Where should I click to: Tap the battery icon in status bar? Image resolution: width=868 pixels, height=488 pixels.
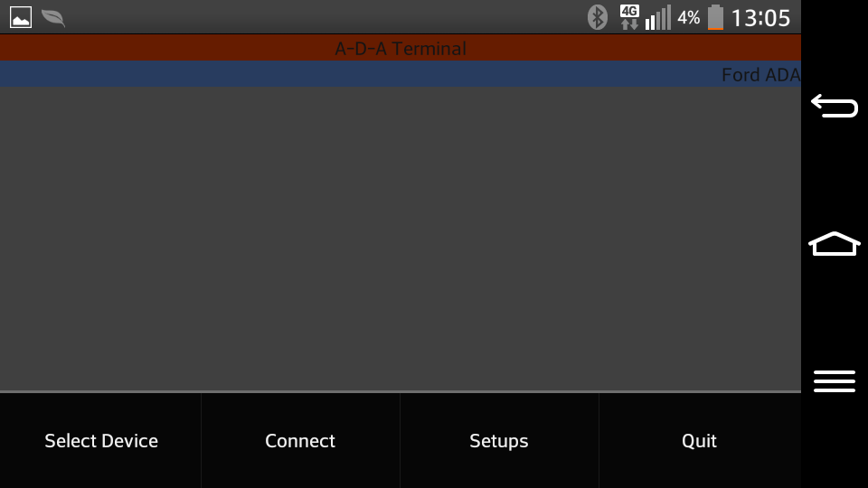[x=715, y=17]
